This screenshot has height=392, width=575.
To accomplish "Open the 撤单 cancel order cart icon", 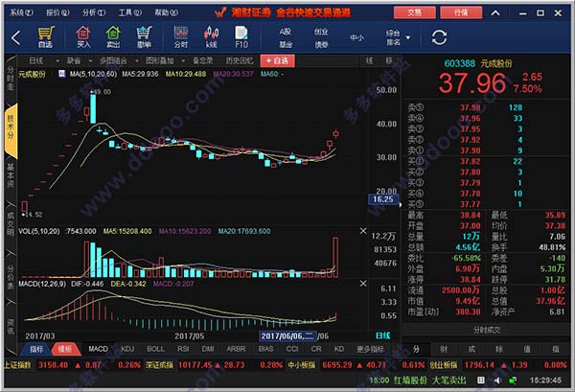I will [x=144, y=37].
